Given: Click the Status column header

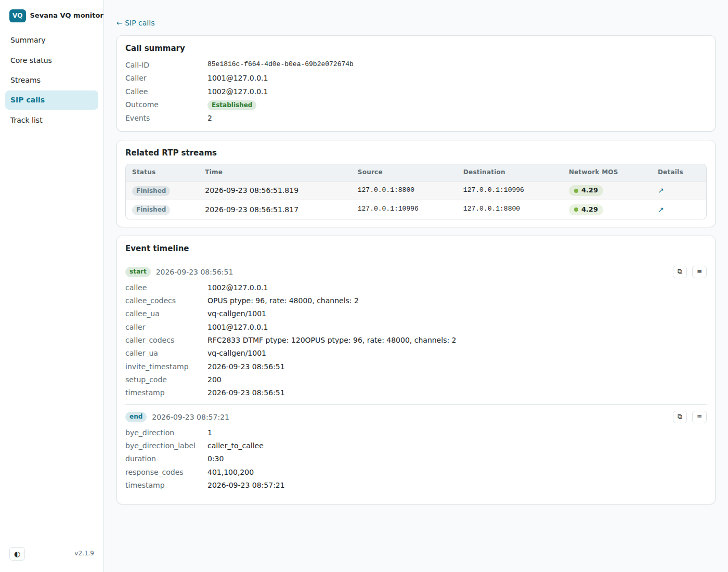Looking at the screenshot, I should [x=144, y=172].
